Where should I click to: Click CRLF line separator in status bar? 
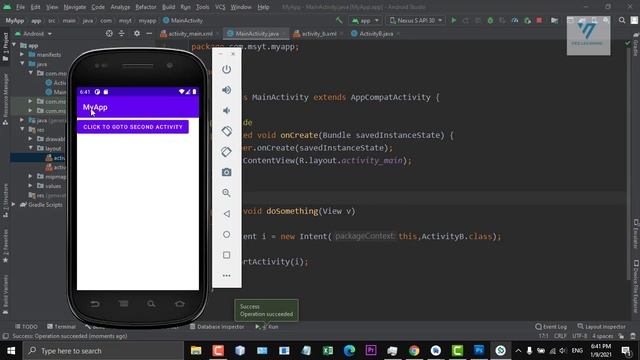coord(560,336)
